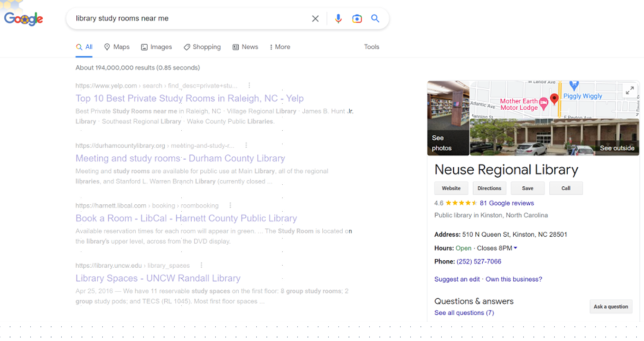
Task: Click the durhamcountylibrary.org result URL
Action: click(x=155, y=145)
